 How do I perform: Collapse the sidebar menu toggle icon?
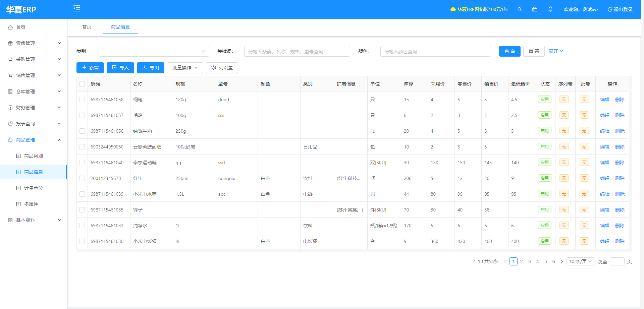pos(77,9)
